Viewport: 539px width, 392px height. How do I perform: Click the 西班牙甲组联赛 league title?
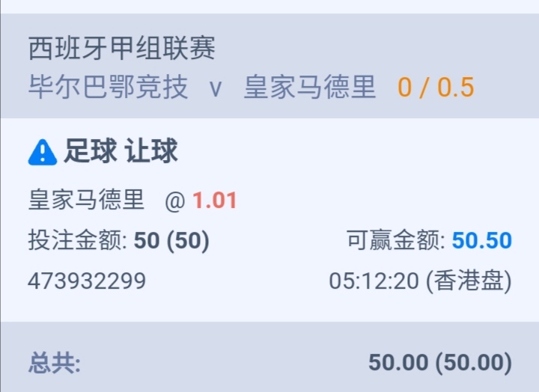tap(121, 49)
